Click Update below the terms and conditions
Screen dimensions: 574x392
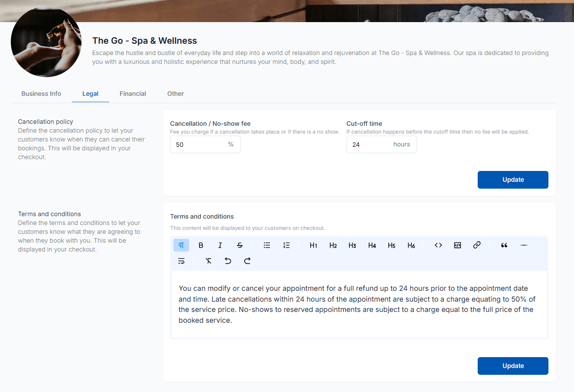pyautogui.click(x=513, y=365)
